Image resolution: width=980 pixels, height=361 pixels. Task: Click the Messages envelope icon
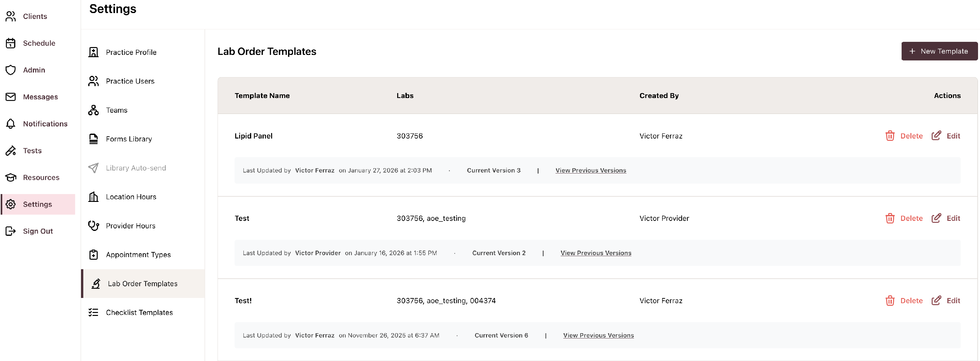pyautogui.click(x=11, y=97)
